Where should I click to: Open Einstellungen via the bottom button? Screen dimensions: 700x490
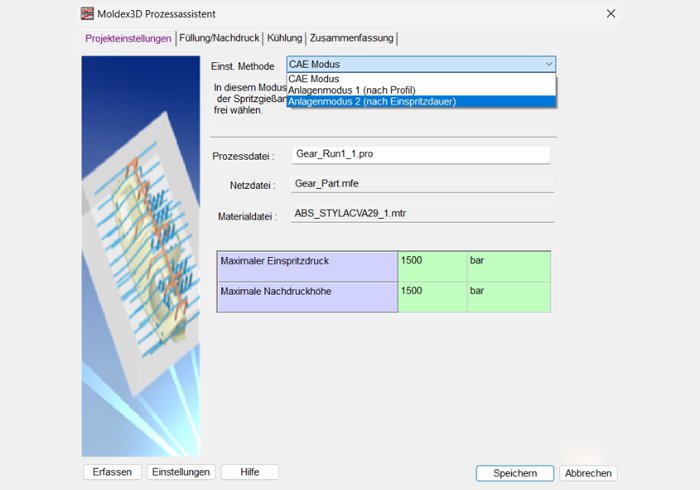(181, 472)
